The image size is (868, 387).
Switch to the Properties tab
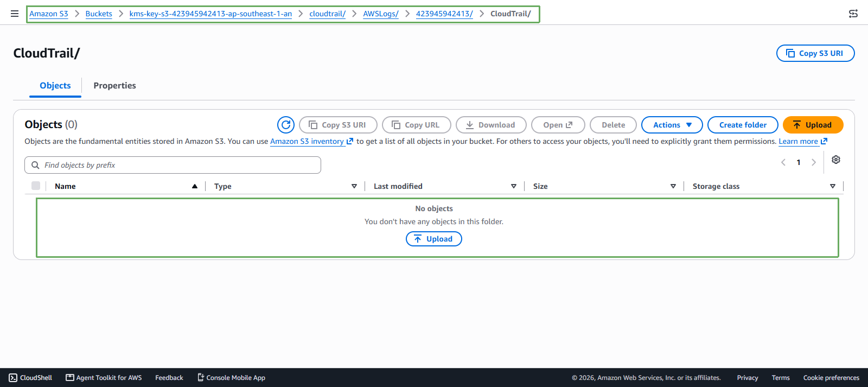point(114,86)
